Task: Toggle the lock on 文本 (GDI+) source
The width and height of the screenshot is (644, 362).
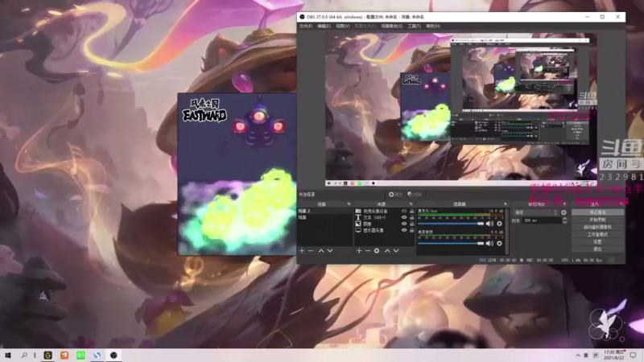Action: 411,217
